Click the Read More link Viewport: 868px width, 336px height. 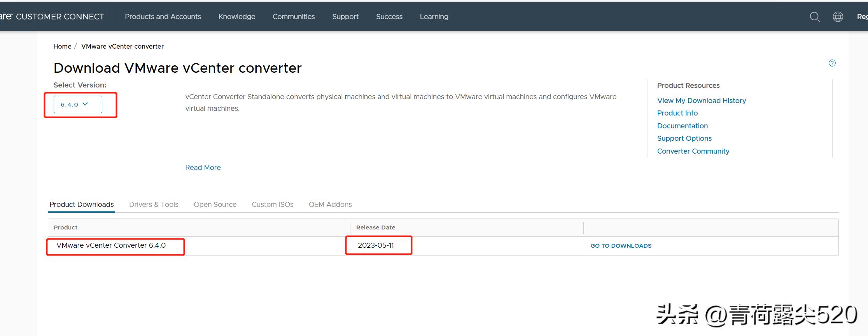pyautogui.click(x=203, y=168)
